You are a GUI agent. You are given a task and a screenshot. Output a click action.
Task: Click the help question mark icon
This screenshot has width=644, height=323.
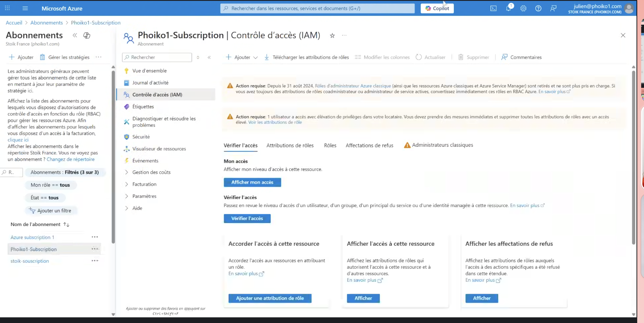coord(538,8)
